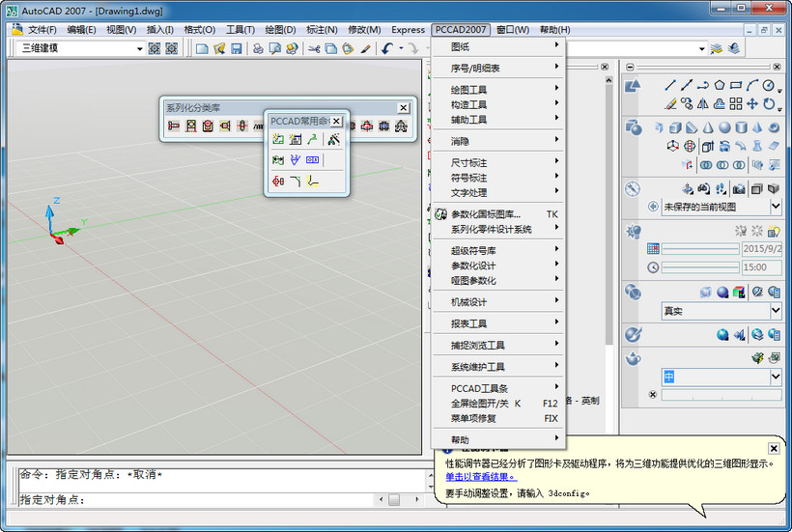This screenshot has height=532, width=792.
Task: Expand the 真实 visual style dropdown
Action: pos(775,311)
